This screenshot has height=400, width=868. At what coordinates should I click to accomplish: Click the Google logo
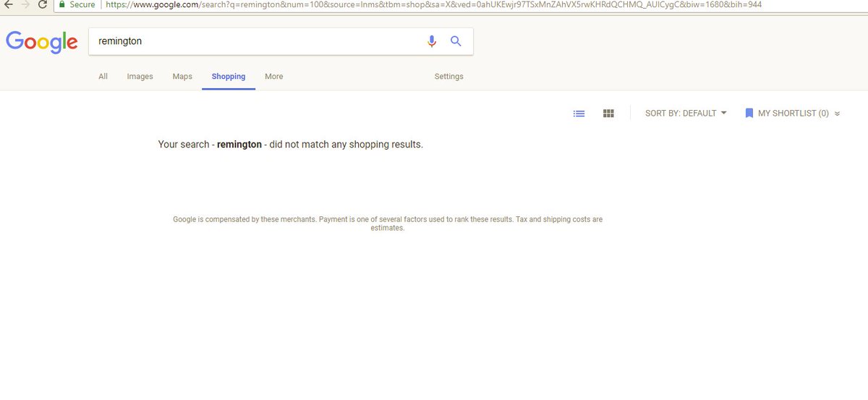tap(41, 42)
